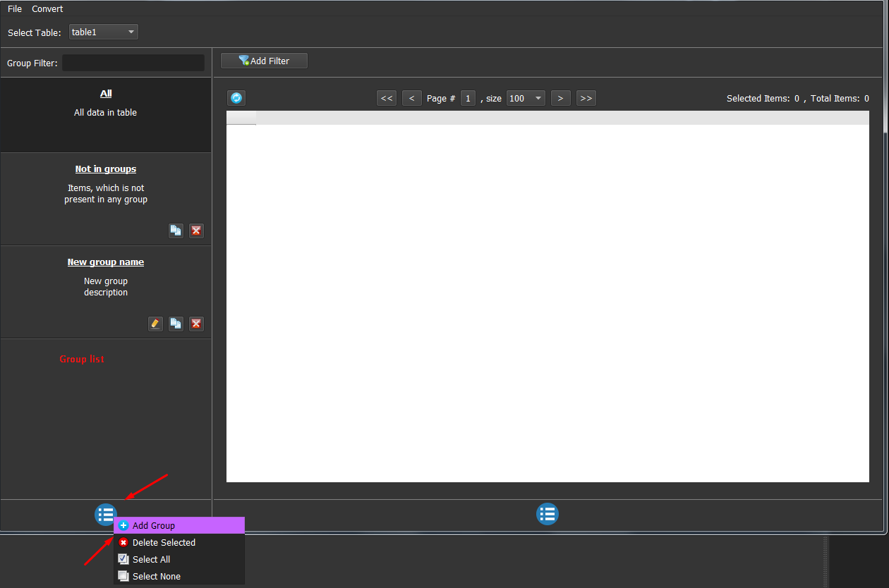Choose Add Group from the popup menu
889x588 pixels.
pyautogui.click(x=153, y=525)
